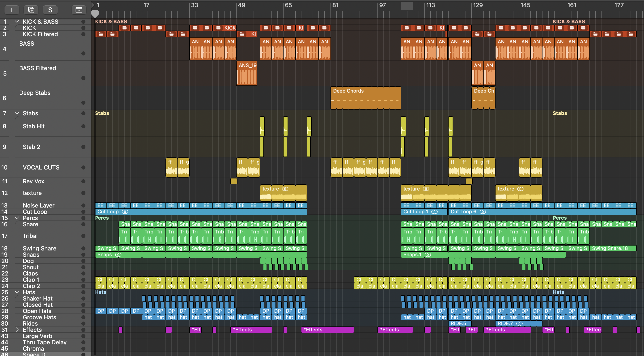Toggle the status dot on BASS track
This screenshot has width=644, height=356.
click(x=83, y=53)
